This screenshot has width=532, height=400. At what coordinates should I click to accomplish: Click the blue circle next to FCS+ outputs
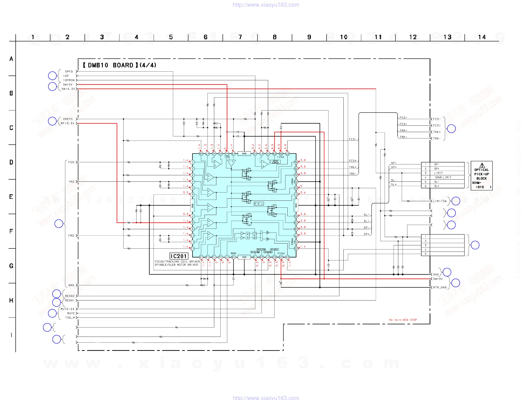(451, 129)
